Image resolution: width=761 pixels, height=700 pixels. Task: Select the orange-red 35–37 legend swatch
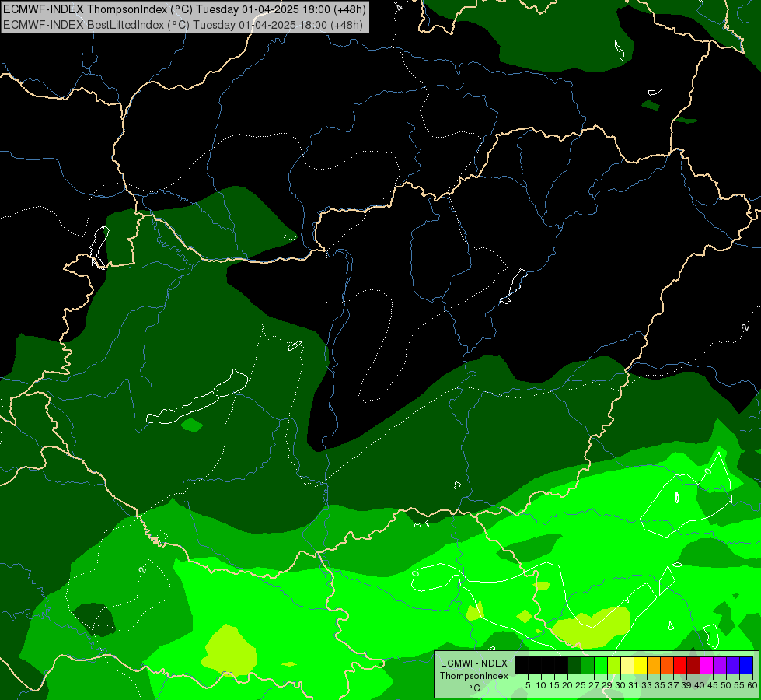point(667,665)
